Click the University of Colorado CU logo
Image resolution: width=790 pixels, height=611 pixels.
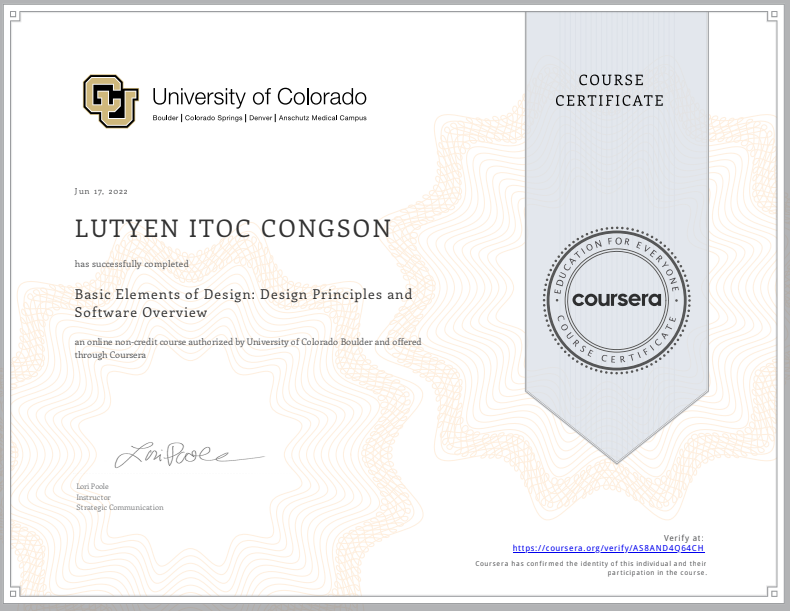pos(111,101)
